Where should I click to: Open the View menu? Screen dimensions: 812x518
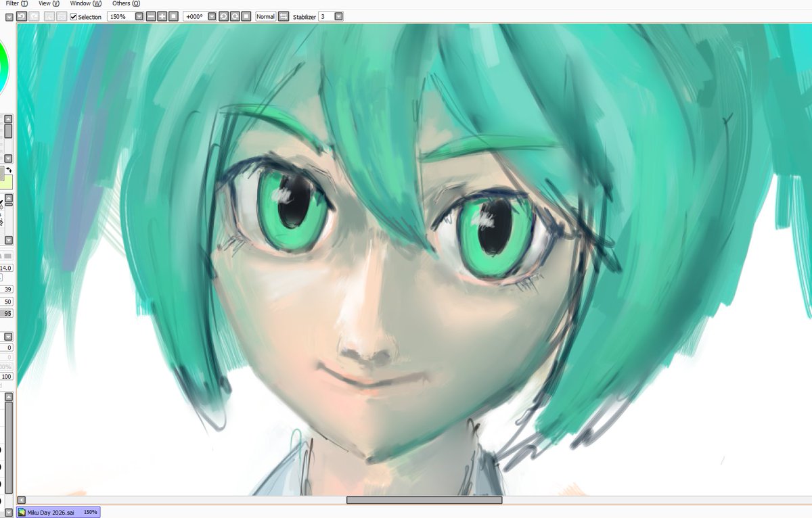pos(49,3)
